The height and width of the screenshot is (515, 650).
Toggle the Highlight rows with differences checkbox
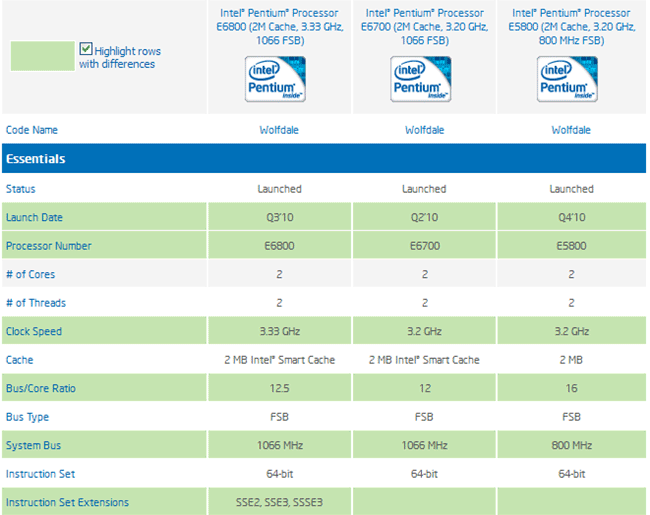[x=86, y=49]
